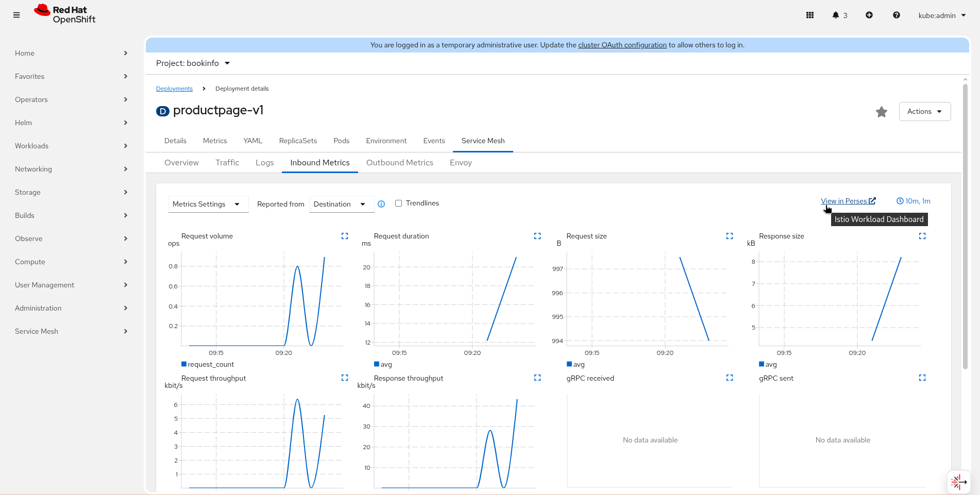Click the Reported from info icon
The width and height of the screenshot is (980, 495).
click(x=381, y=204)
